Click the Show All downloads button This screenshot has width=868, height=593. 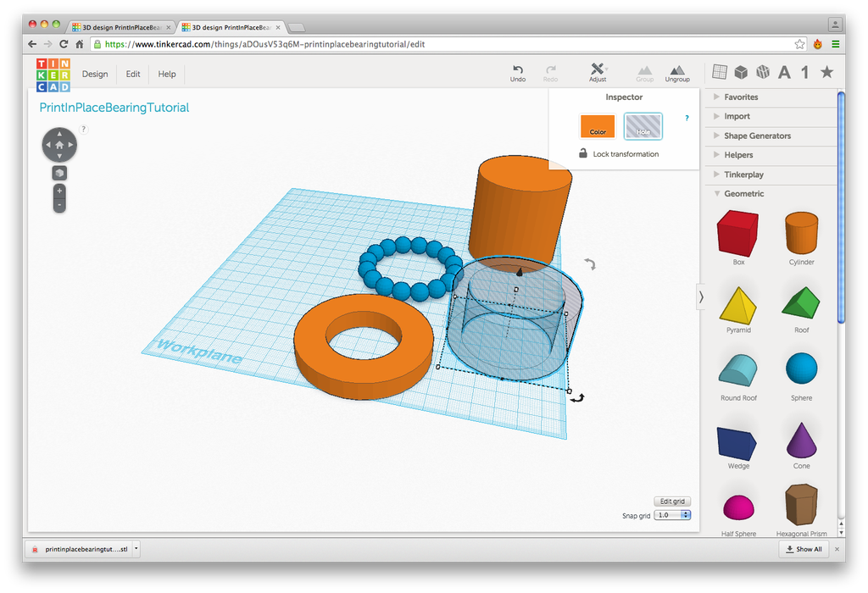coord(804,549)
